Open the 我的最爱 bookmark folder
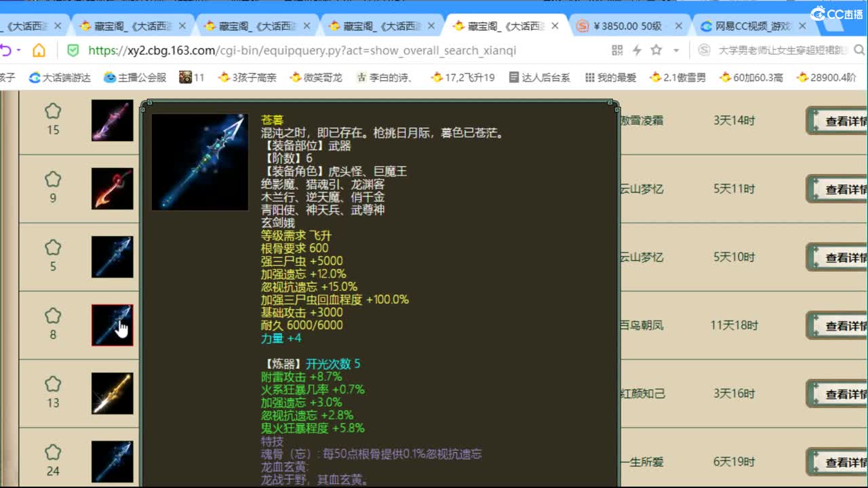The image size is (868, 488). 610,77
